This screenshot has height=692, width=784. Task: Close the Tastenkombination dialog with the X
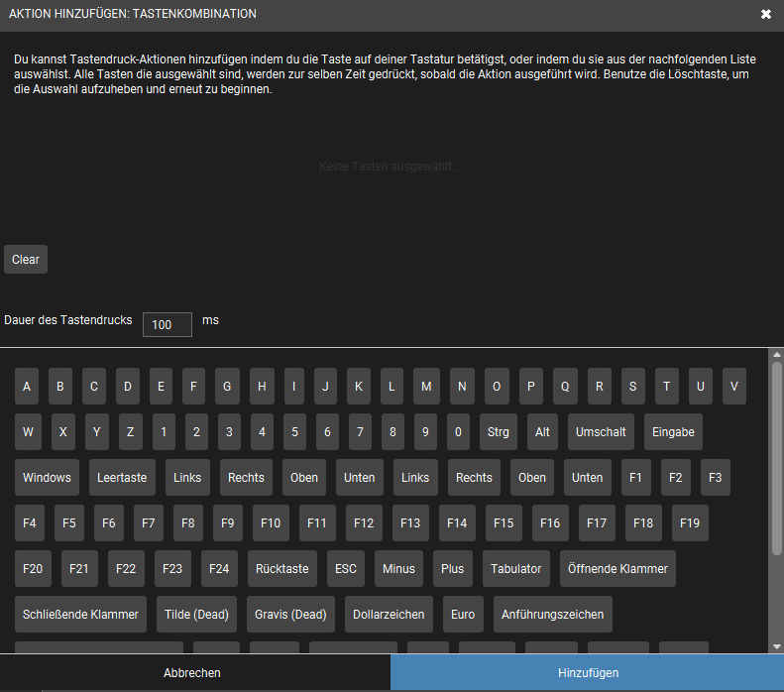pyautogui.click(x=765, y=14)
